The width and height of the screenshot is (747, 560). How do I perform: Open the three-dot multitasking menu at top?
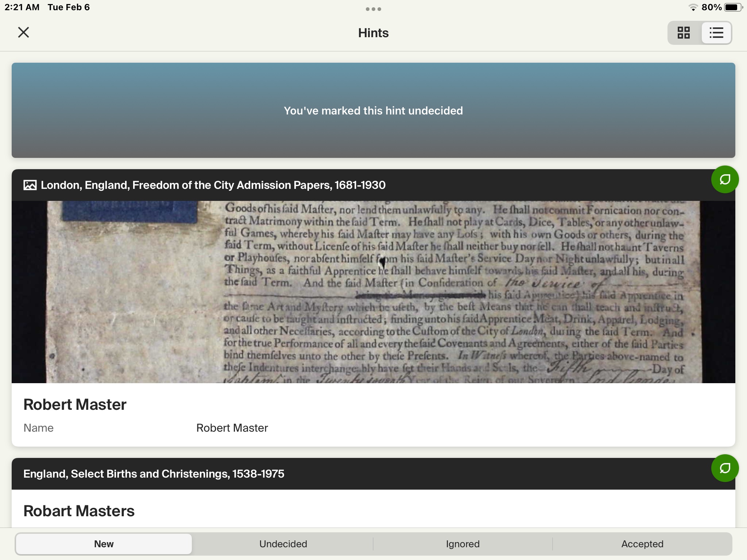(373, 9)
